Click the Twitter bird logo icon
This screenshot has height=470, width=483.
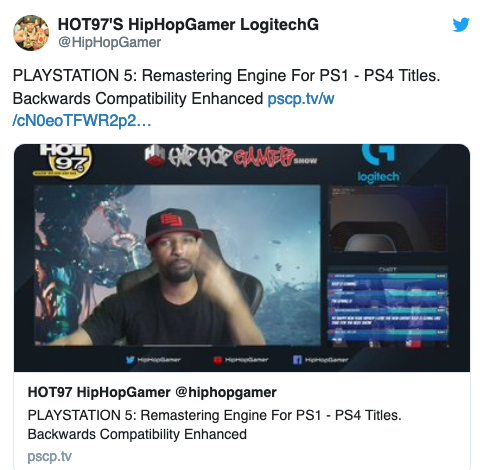click(x=461, y=24)
